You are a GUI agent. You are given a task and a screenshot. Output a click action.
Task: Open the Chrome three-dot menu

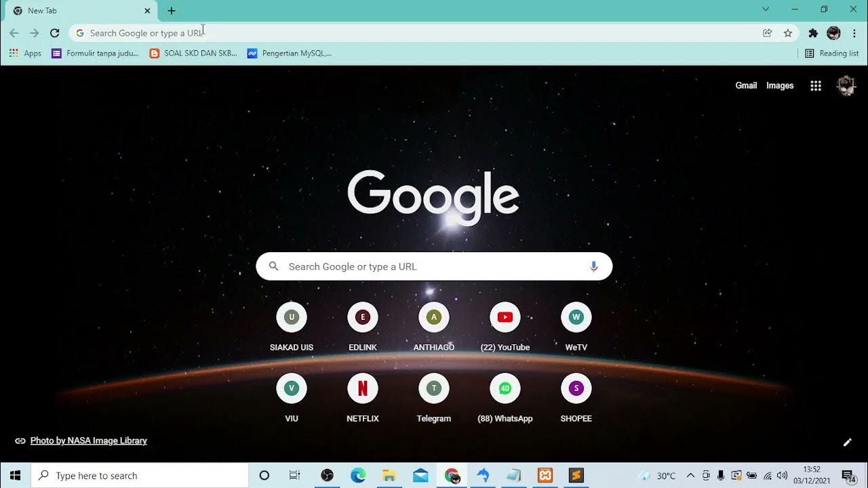[854, 33]
